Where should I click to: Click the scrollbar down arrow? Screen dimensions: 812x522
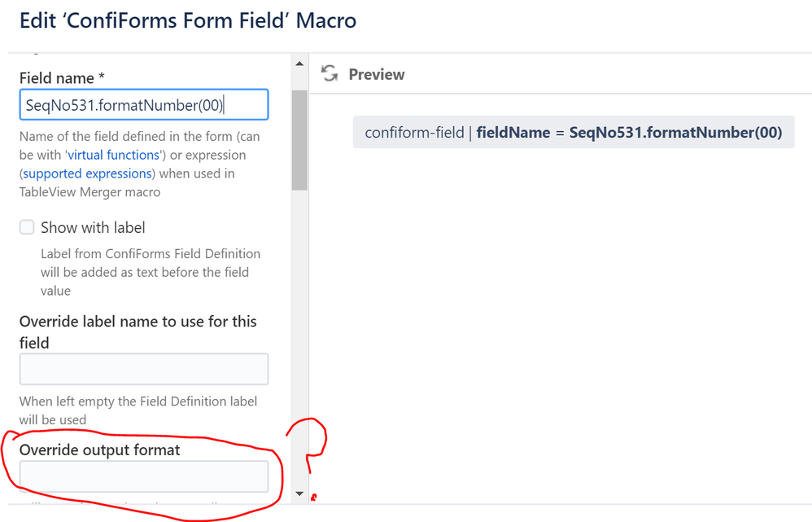(299, 493)
